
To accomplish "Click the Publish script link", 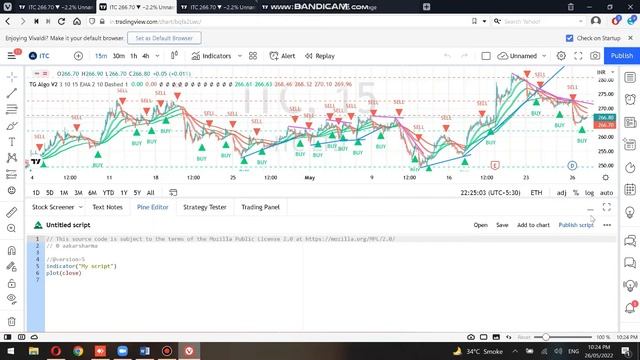I will click(x=576, y=225).
